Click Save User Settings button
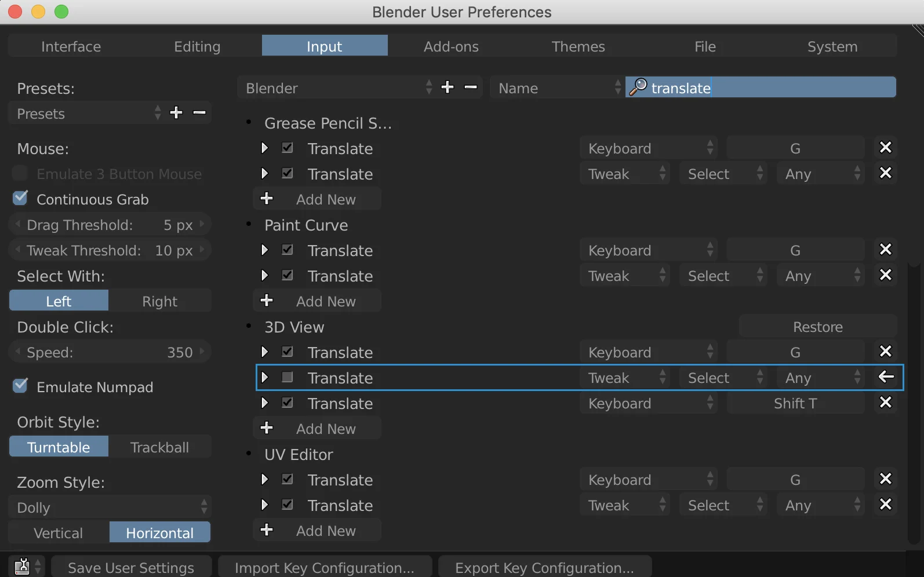924x577 pixels. (131, 567)
